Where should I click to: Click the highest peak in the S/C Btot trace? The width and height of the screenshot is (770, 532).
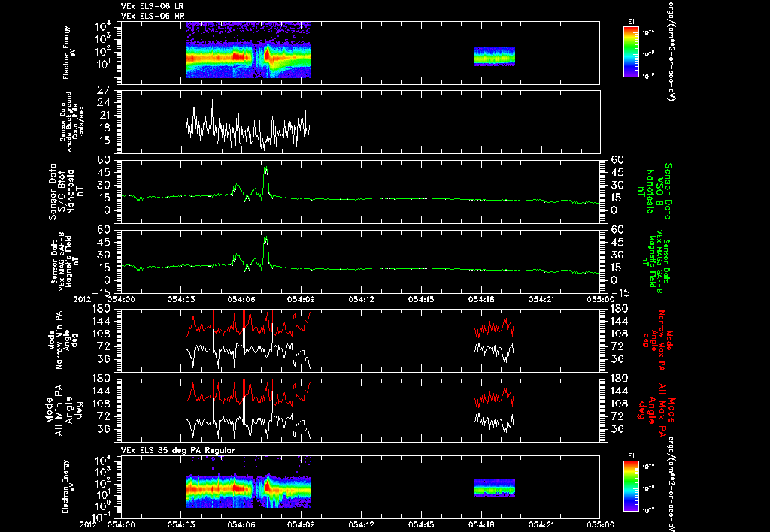pyautogui.click(x=265, y=169)
